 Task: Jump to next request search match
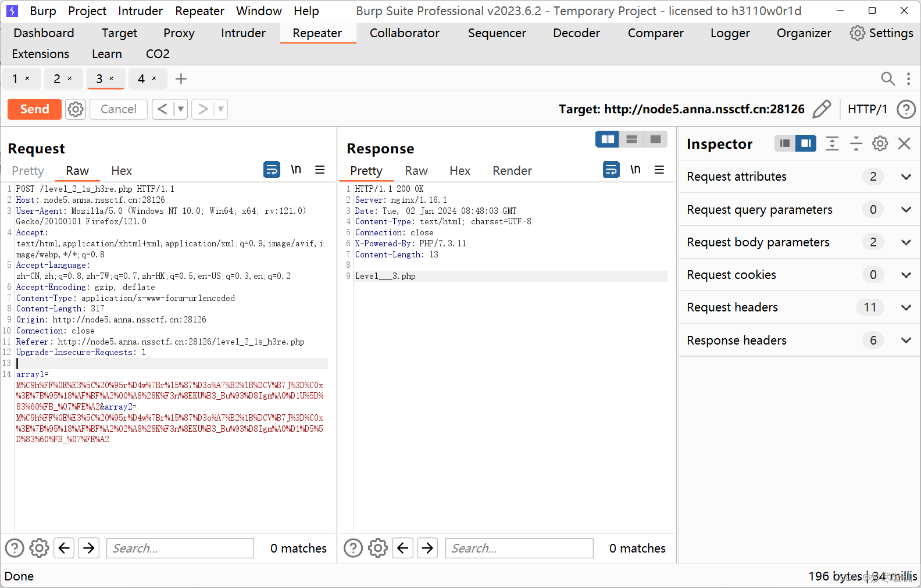click(x=89, y=548)
